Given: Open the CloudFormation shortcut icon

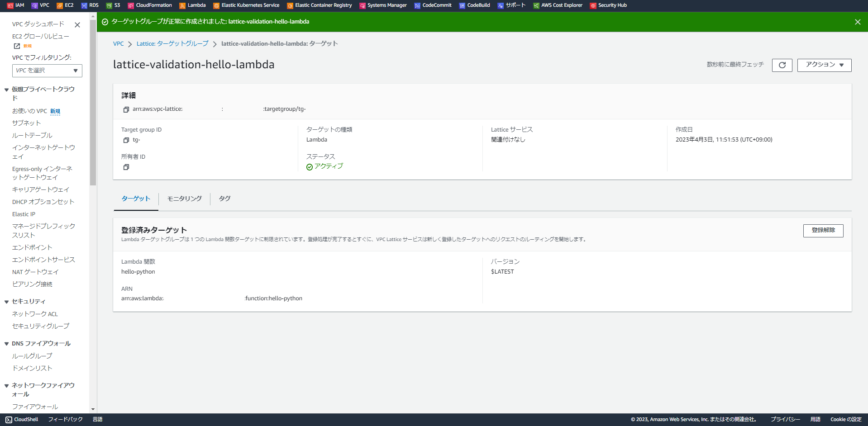Looking at the screenshot, I should tap(131, 5).
